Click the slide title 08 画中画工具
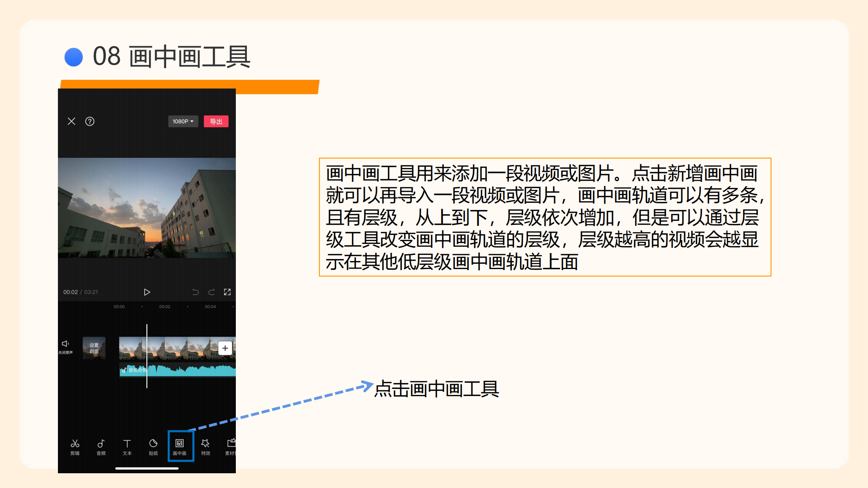The height and width of the screenshot is (488, 868). [171, 57]
